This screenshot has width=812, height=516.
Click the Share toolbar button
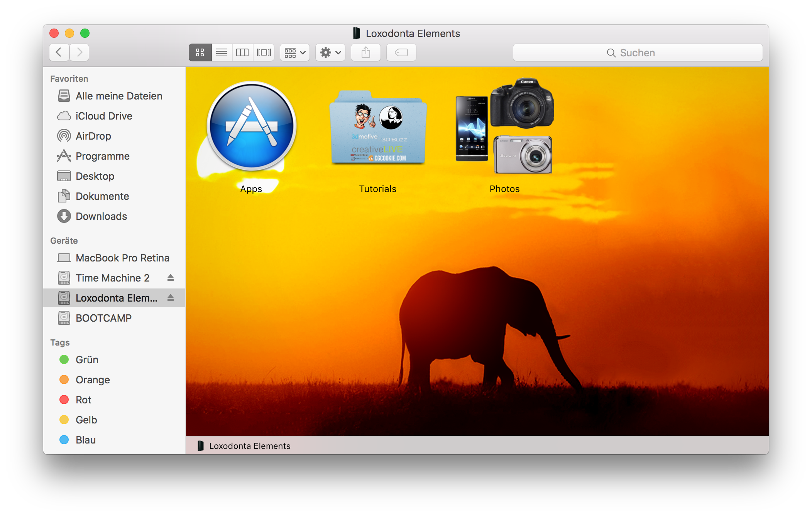point(365,52)
